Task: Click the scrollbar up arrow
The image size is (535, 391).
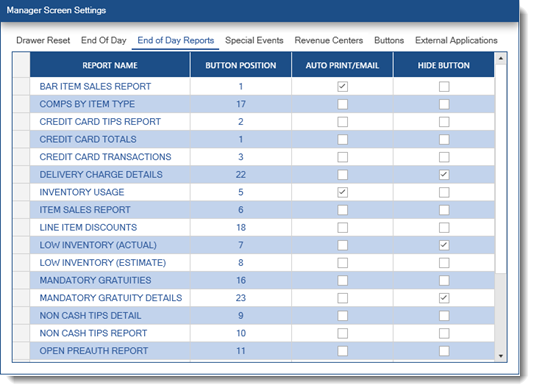Action: tap(501, 59)
